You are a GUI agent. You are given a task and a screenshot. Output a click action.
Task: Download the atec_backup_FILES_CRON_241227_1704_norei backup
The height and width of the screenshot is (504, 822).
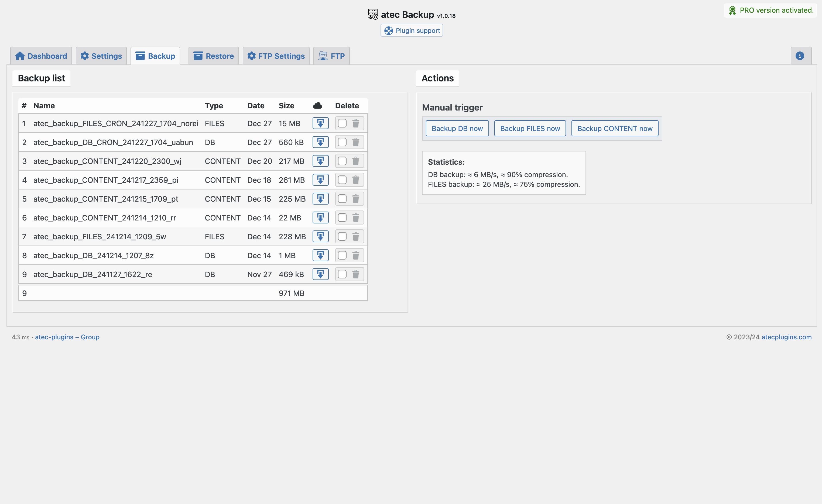click(x=320, y=123)
